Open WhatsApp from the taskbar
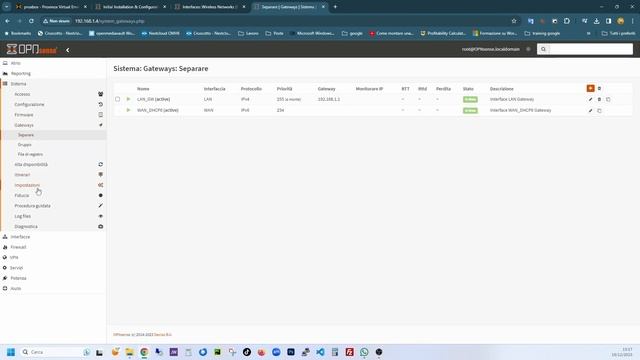Viewport: 640px width, 360px height. point(364,352)
